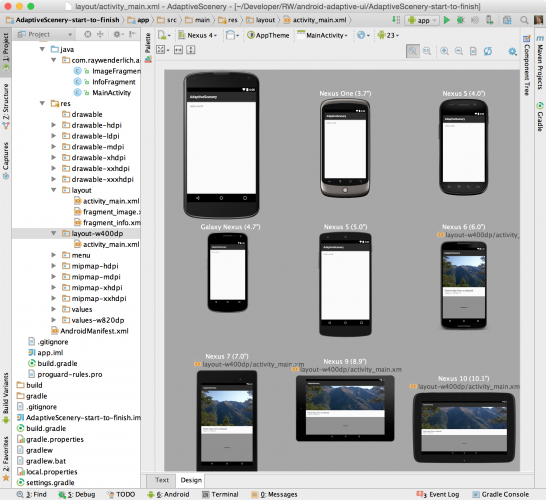Select the Nexus 6 (6.0") device preview
This screenshot has height=500, width=546.
click(463, 286)
